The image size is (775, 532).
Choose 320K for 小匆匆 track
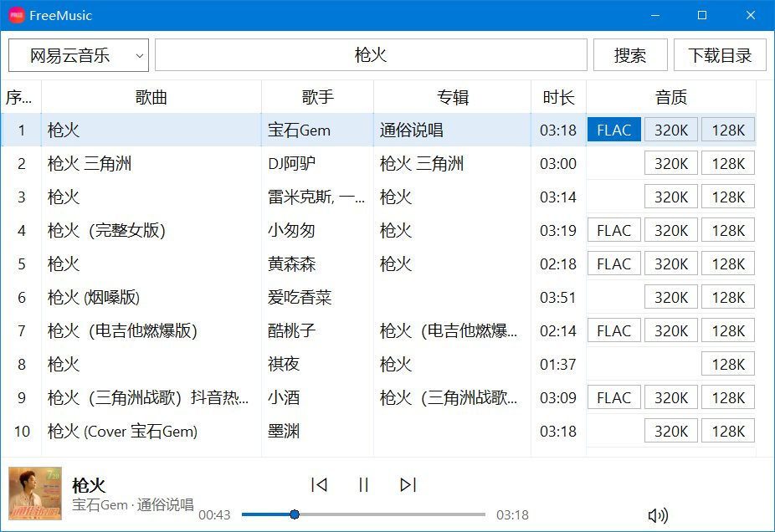point(670,230)
